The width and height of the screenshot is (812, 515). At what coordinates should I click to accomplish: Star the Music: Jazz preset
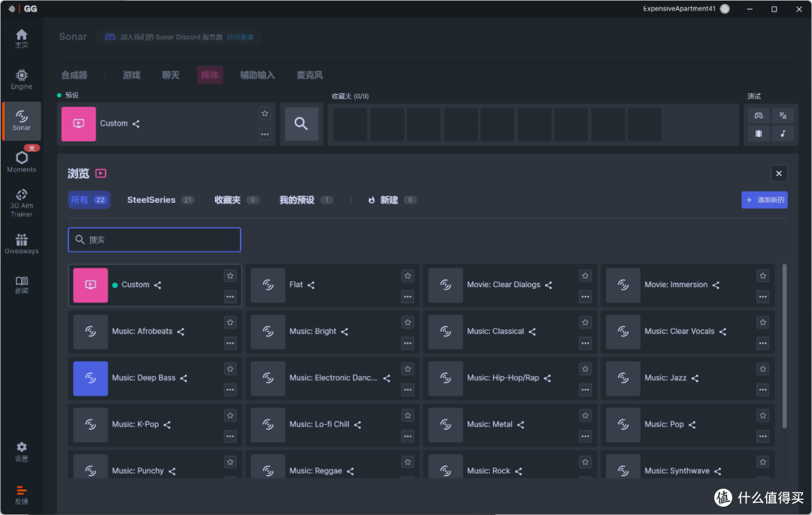pyautogui.click(x=763, y=369)
